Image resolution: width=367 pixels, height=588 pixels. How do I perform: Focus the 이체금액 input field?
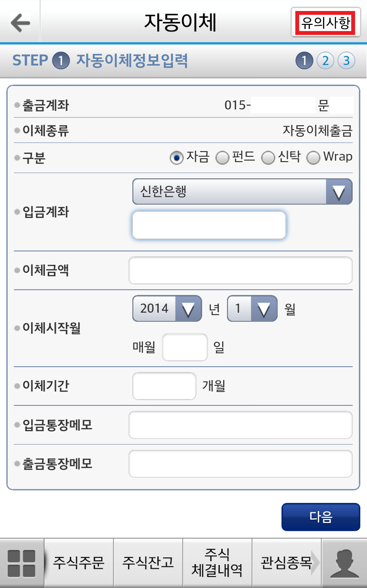click(x=240, y=270)
